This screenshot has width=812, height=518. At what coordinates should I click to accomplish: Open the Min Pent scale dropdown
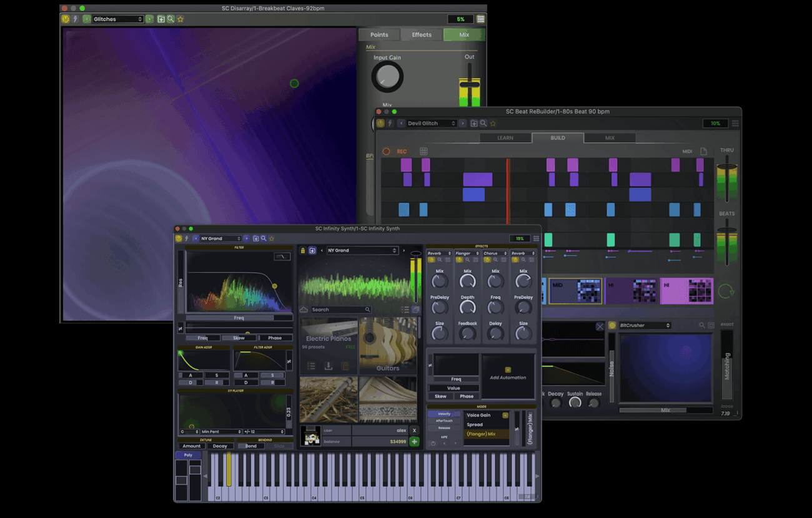(221, 431)
